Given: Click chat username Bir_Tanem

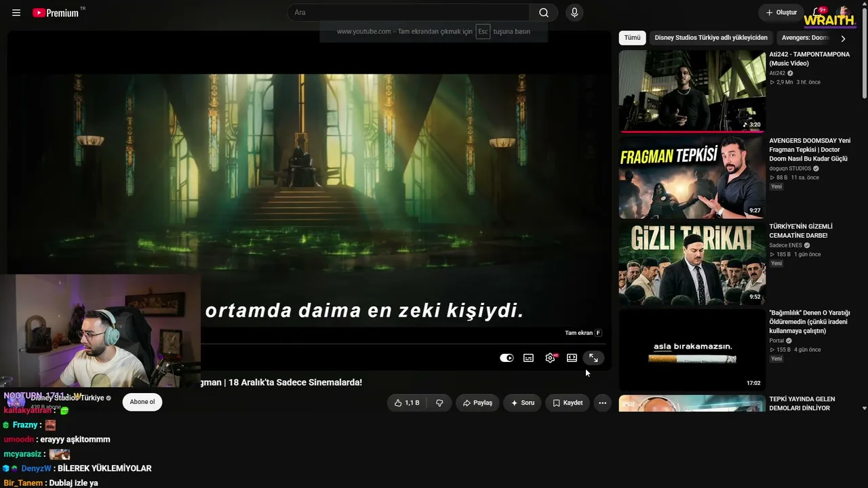Looking at the screenshot, I should [x=23, y=483].
